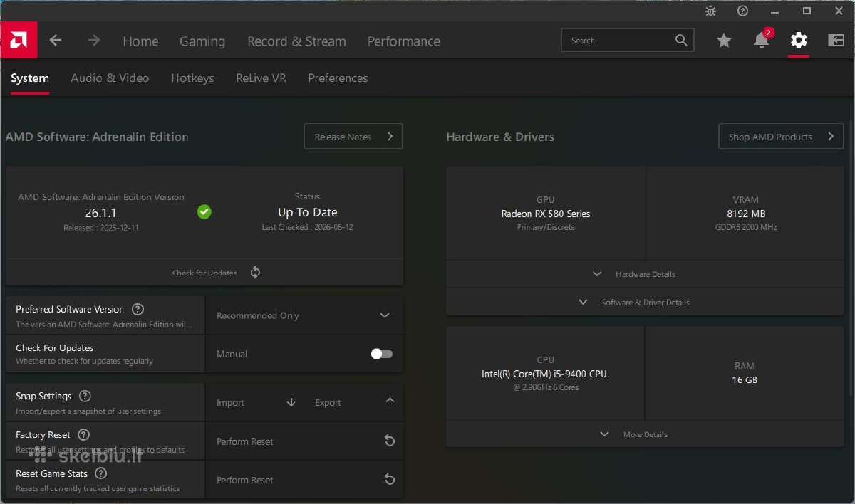Click Perform Reset for Reset Game Stats
Viewport: 855px width, 504px height.
304,480
